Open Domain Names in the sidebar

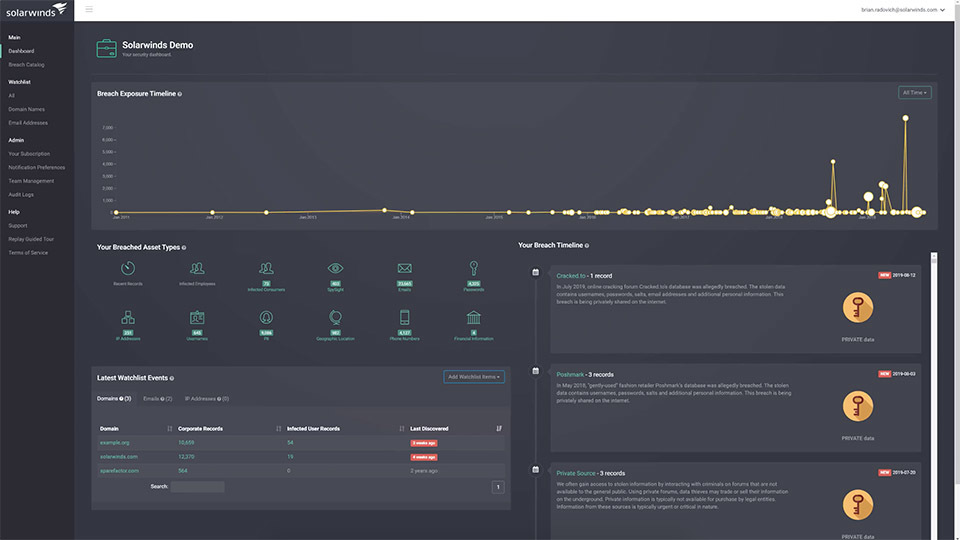[x=26, y=109]
